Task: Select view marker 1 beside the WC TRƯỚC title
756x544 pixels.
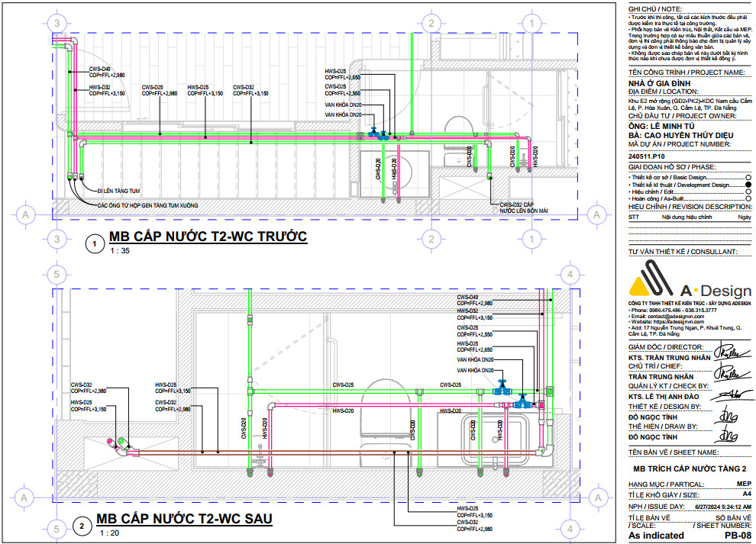Action: (95, 243)
